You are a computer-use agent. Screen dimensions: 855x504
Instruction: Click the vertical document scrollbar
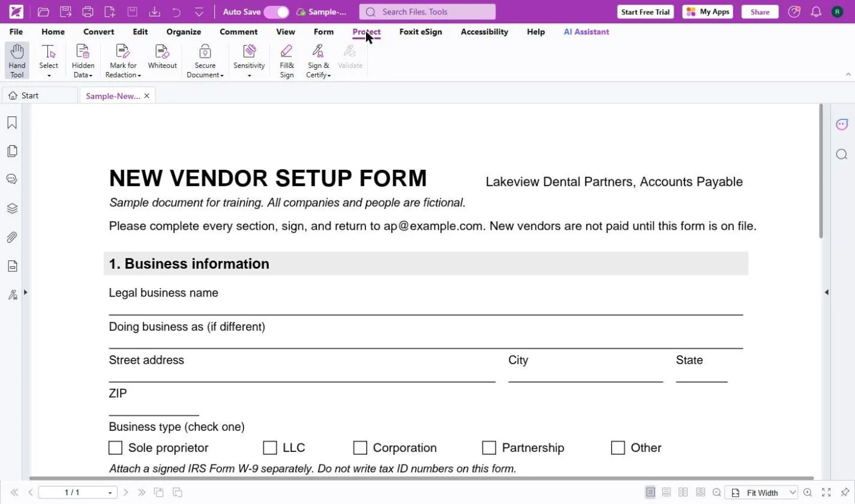pyautogui.click(x=821, y=172)
